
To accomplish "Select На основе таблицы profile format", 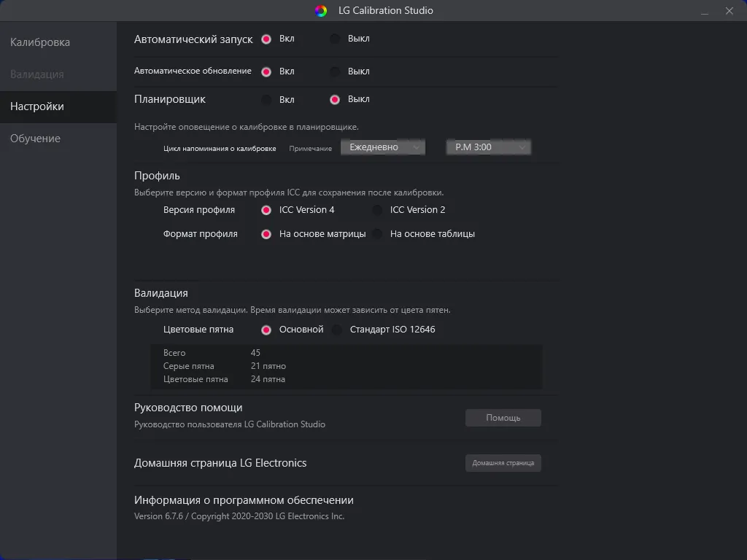I will (377, 234).
